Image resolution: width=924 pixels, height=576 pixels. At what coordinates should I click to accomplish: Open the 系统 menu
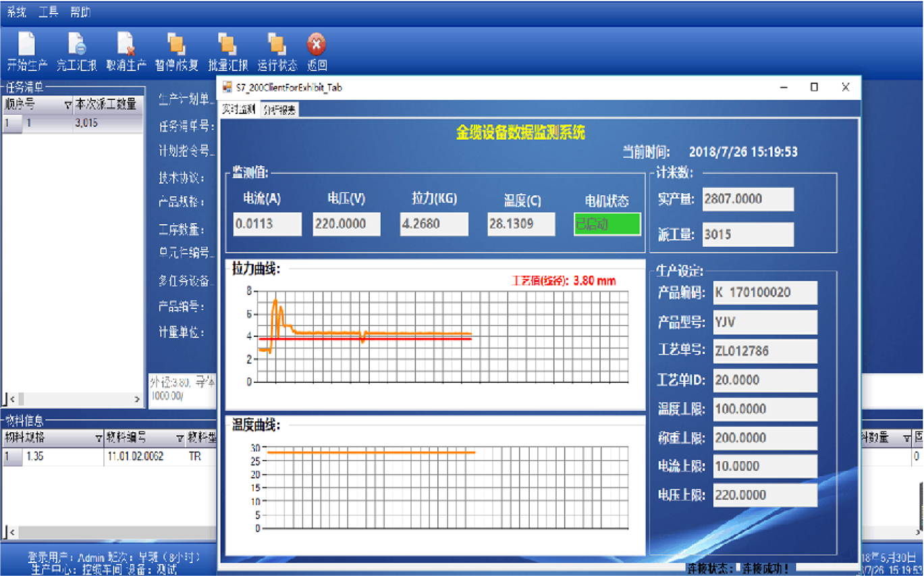tap(16, 12)
